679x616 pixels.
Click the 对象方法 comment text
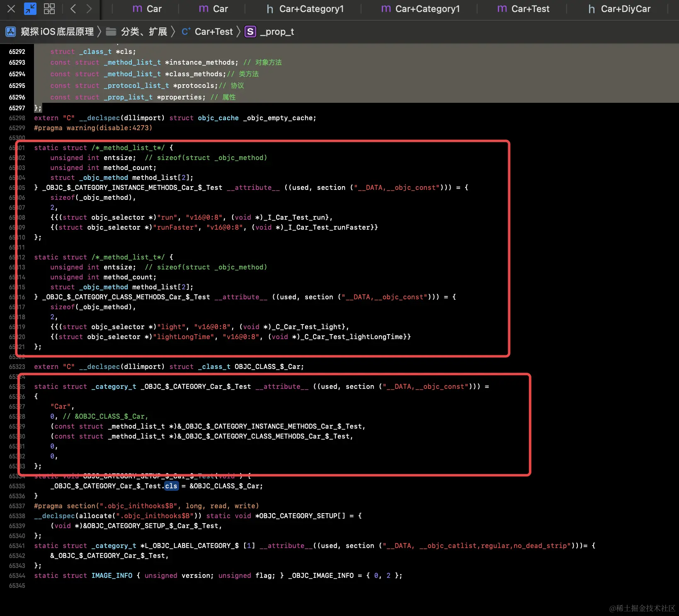pyautogui.click(x=268, y=63)
